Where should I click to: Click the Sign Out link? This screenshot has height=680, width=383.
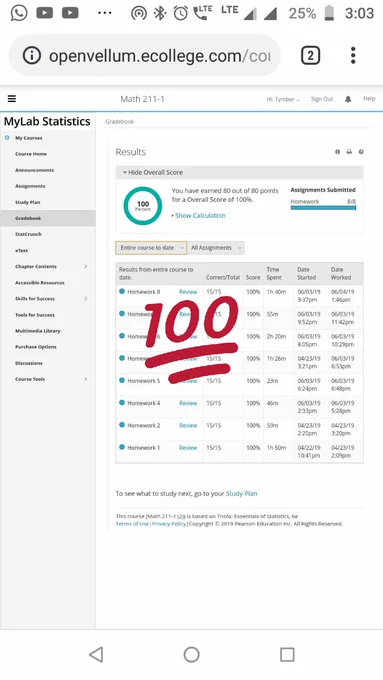(x=322, y=99)
